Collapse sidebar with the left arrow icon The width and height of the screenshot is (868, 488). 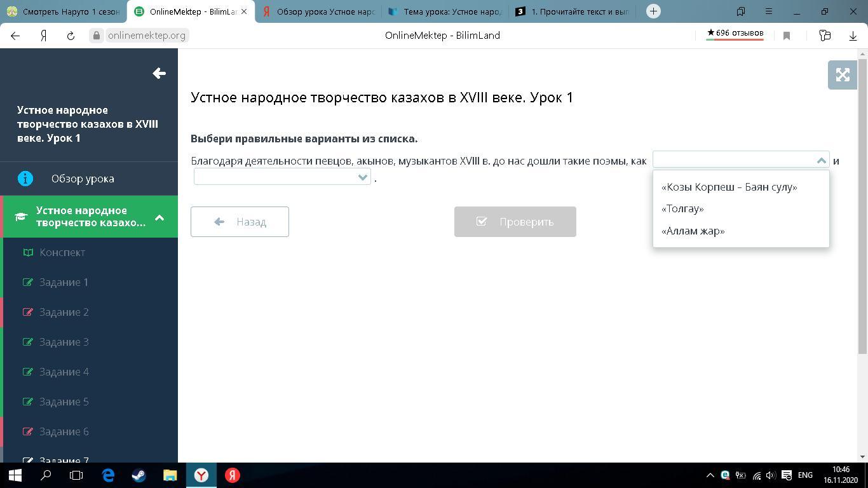159,74
